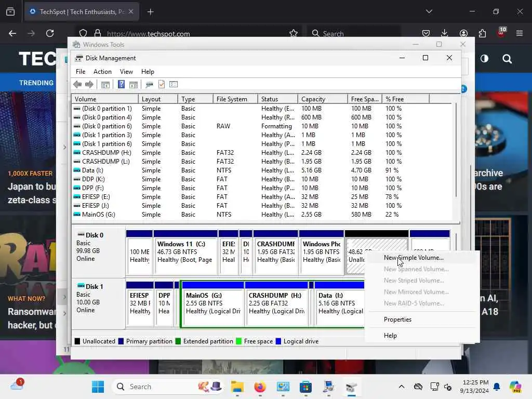Open the View menu in Disk Management
This screenshot has width=532, height=399.
coord(126,72)
